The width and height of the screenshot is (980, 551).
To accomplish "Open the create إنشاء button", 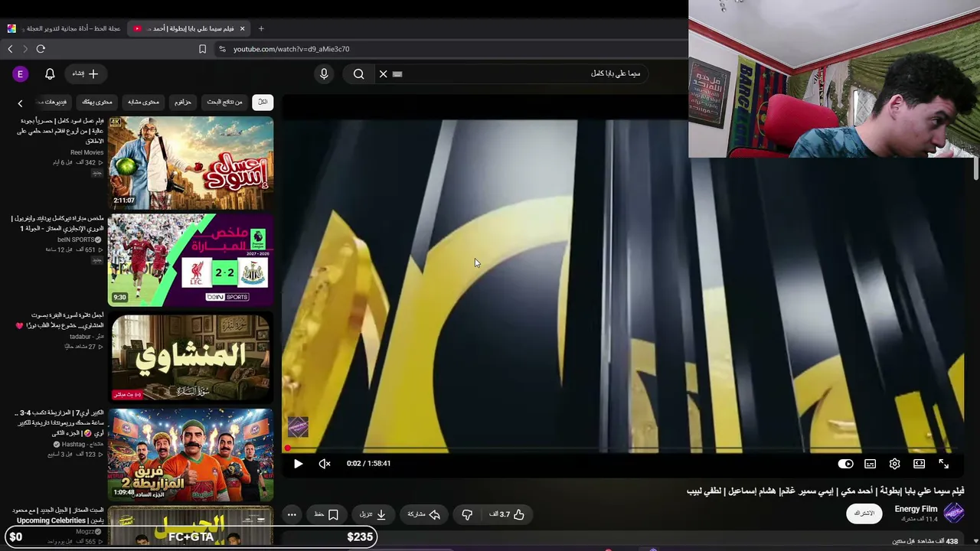I will (85, 73).
